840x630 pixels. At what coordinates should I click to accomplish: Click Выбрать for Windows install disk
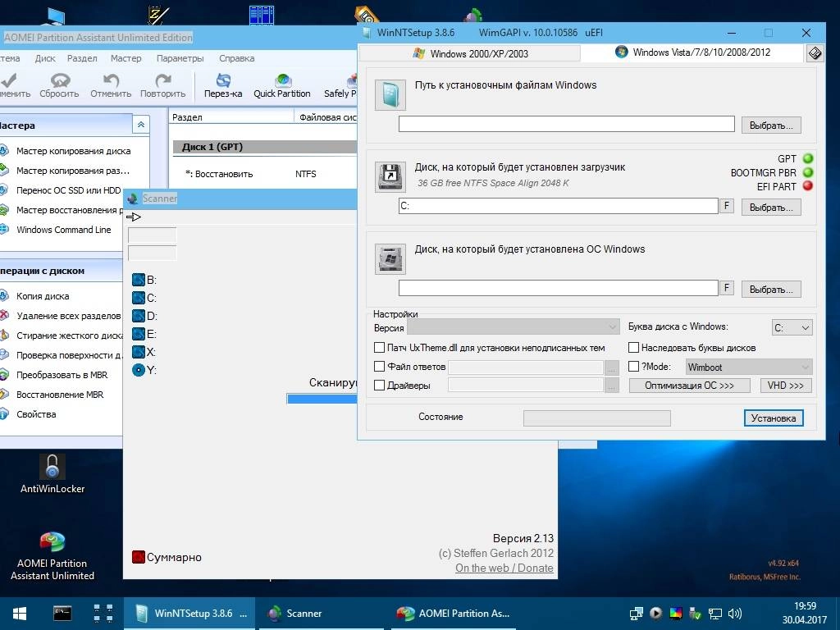pos(771,290)
